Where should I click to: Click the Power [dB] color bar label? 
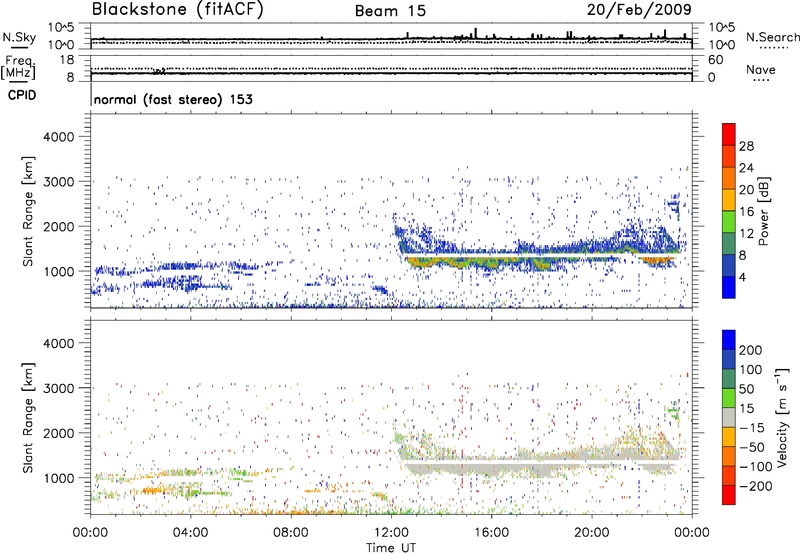[763, 211]
